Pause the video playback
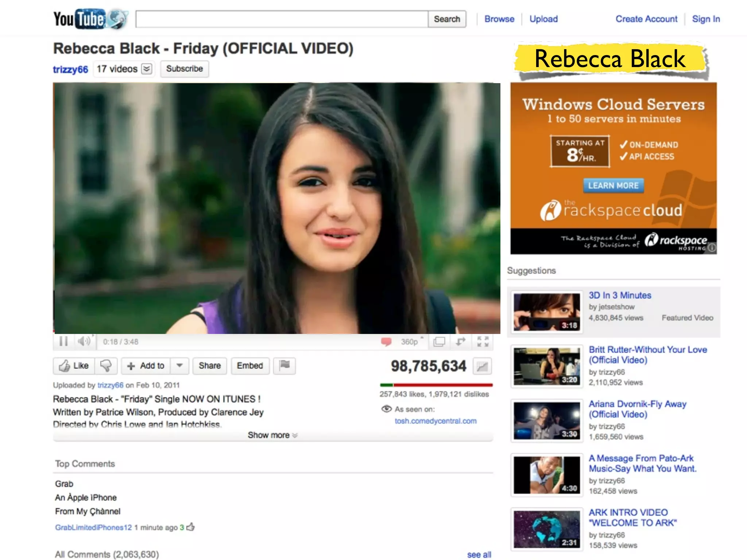The height and width of the screenshot is (560, 747). pyautogui.click(x=63, y=342)
